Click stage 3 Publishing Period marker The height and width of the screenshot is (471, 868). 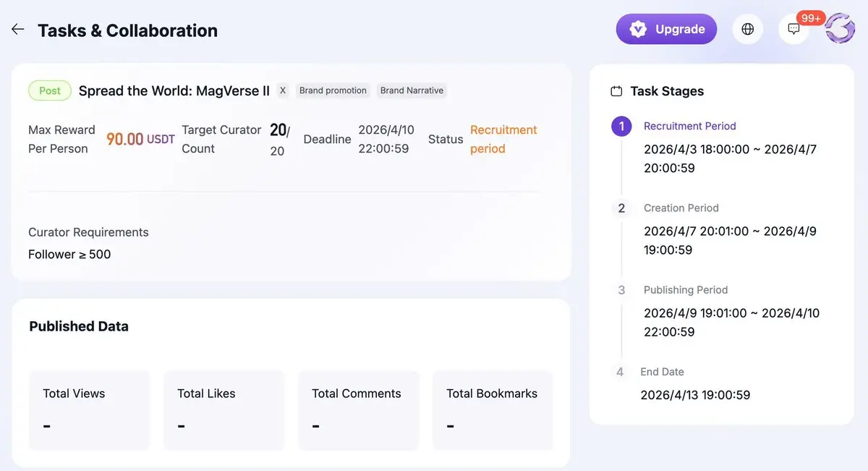pyautogui.click(x=621, y=290)
